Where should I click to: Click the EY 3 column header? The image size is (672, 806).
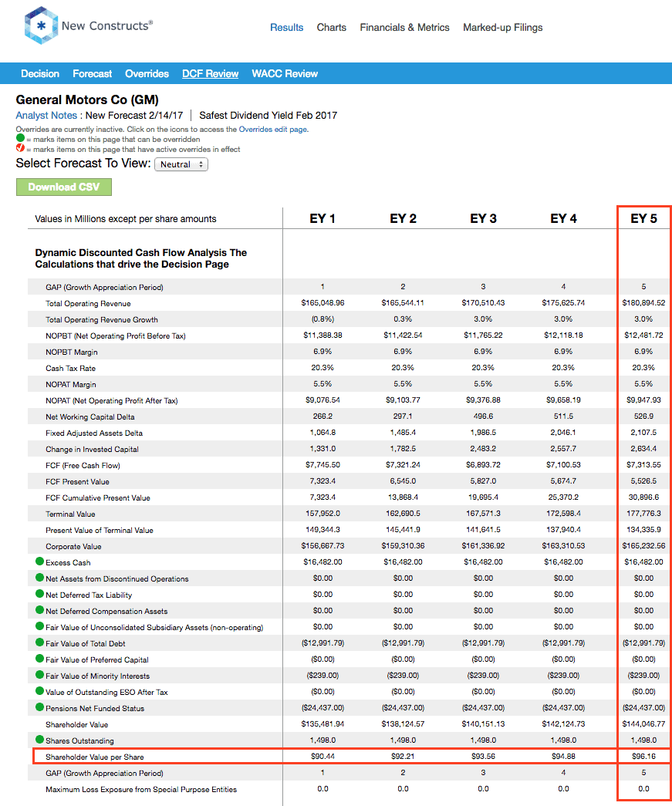(483, 219)
